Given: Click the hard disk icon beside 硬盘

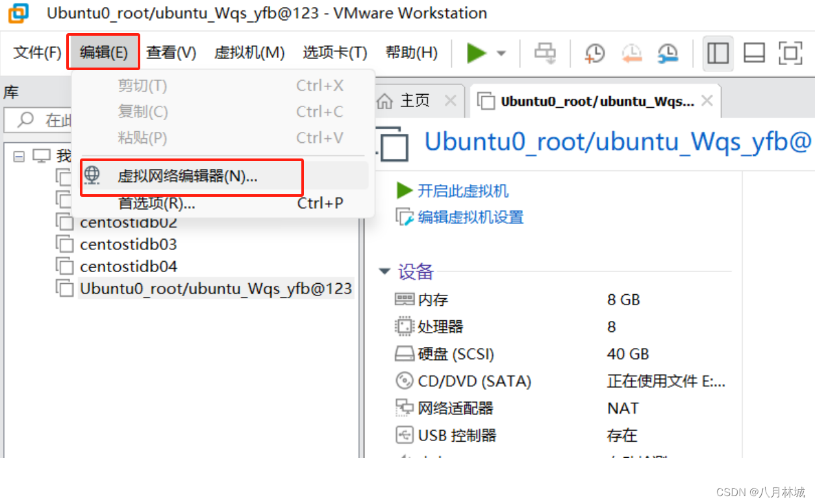Looking at the screenshot, I should click(x=405, y=354).
